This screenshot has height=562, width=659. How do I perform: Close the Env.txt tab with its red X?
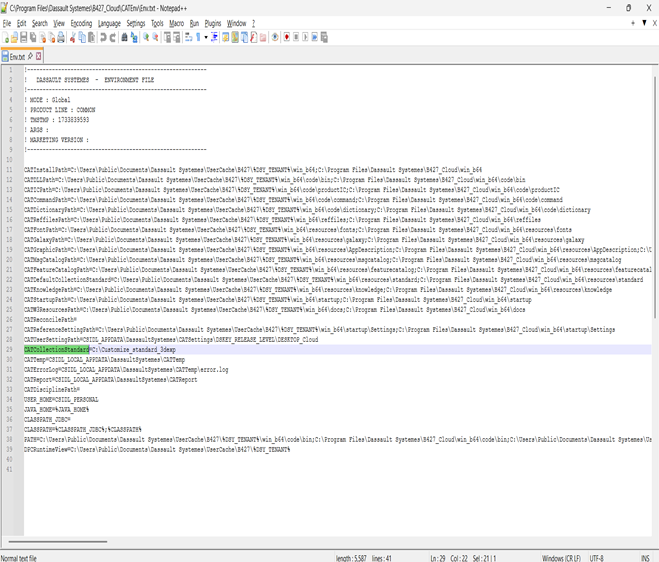point(37,56)
